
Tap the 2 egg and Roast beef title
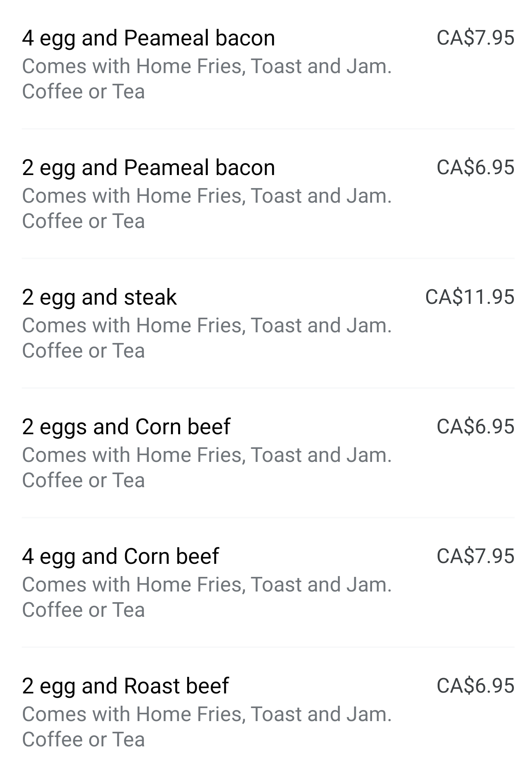125,686
